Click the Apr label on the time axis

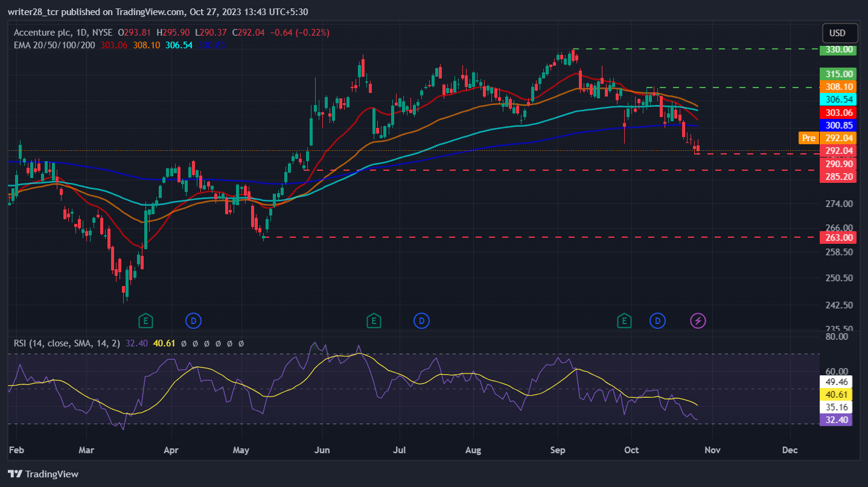click(171, 450)
